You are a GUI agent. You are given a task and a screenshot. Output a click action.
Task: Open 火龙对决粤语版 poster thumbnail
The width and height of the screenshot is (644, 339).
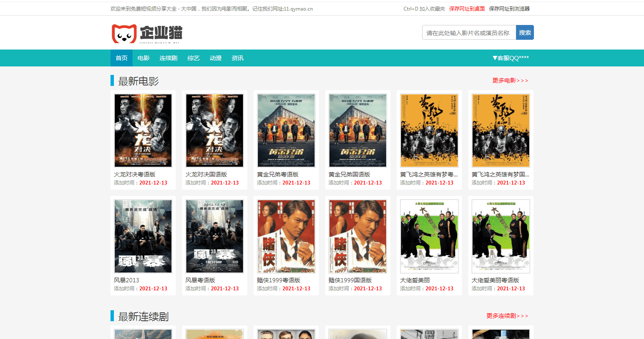click(x=143, y=130)
